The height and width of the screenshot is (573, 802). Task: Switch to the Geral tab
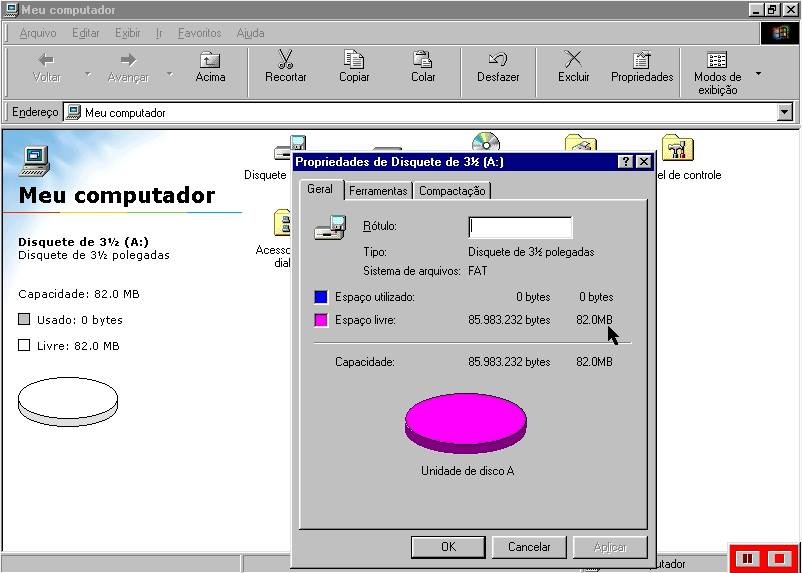pos(320,189)
